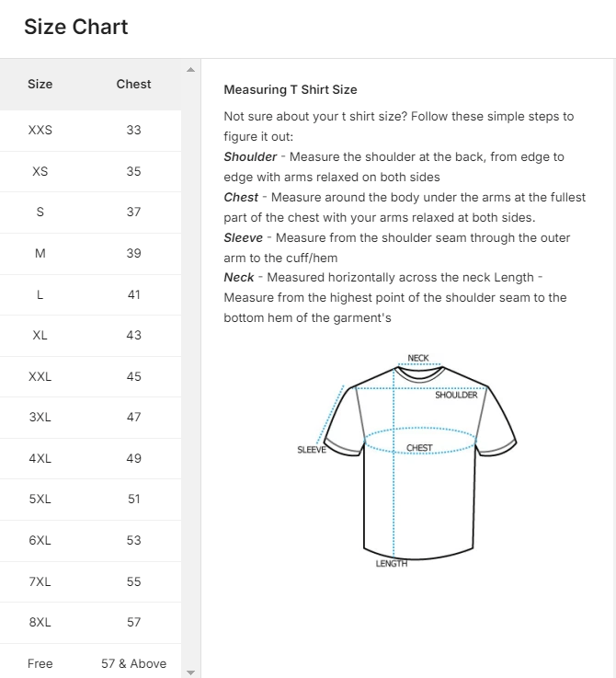Image resolution: width=616 pixels, height=678 pixels.
Task: Select the XL size row
Action: coord(90,335)
